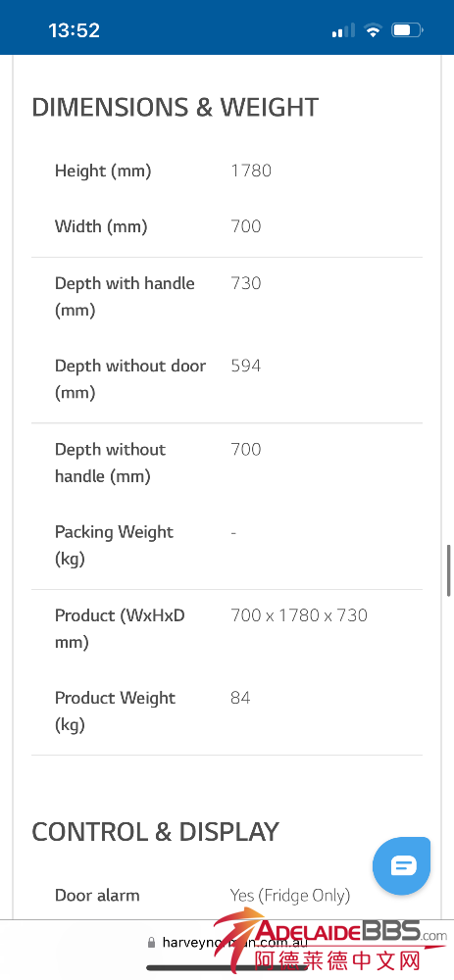Tap the cellular signal bars icon
The image size is (454, 980).
coord(342,30)
